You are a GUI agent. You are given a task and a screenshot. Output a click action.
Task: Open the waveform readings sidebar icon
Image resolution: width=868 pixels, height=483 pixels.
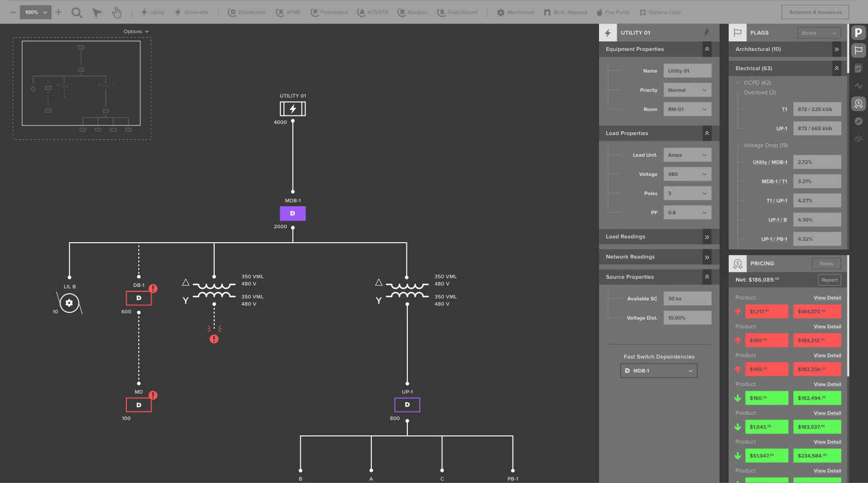click(858, 86)
